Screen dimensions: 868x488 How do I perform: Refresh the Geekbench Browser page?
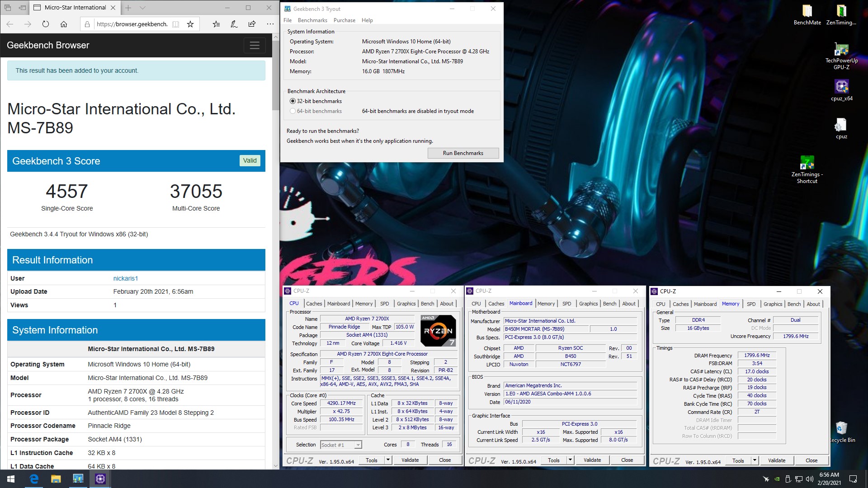[x=46, y=24]
